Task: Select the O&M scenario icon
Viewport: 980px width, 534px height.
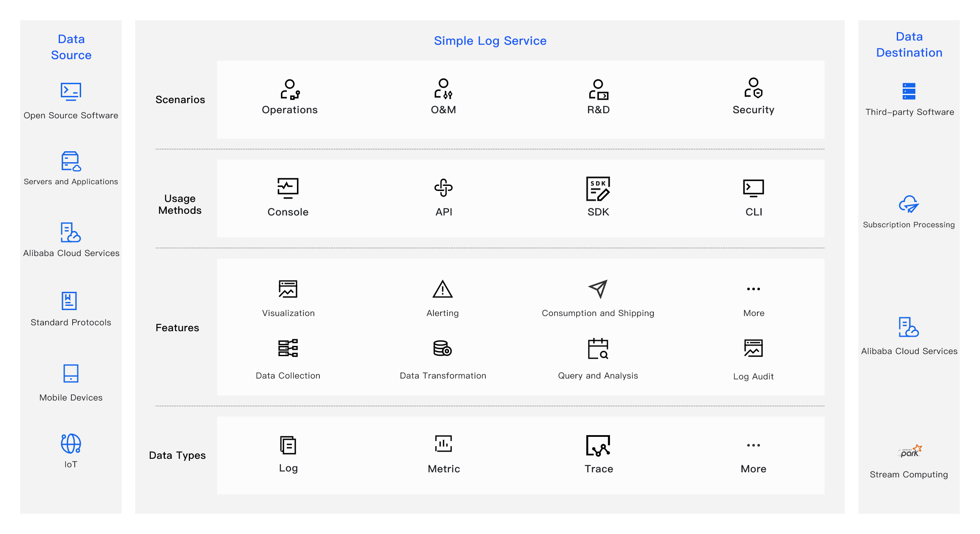Action: pos(444,89)
